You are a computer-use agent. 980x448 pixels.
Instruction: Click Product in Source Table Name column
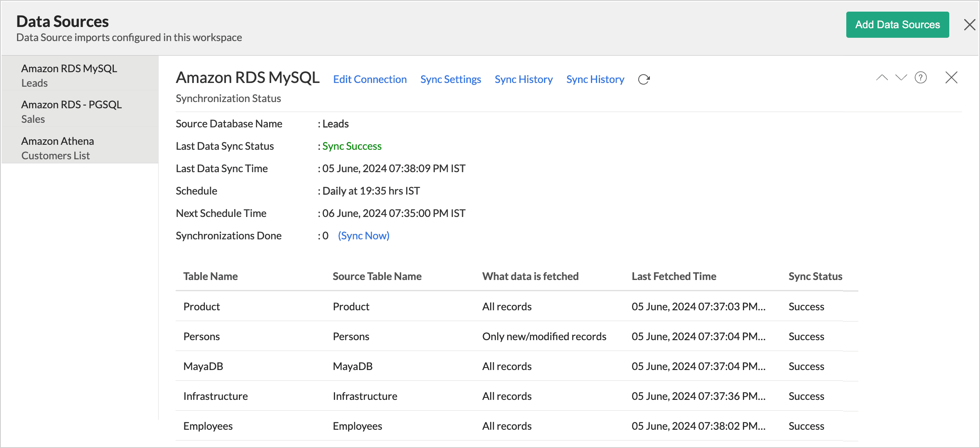[351, 307]
